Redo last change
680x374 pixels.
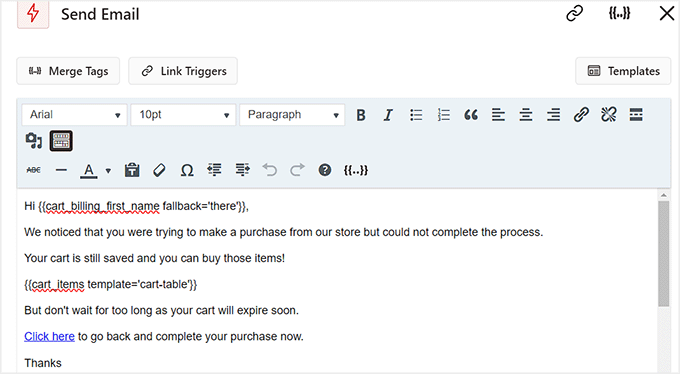coord(297,170)
